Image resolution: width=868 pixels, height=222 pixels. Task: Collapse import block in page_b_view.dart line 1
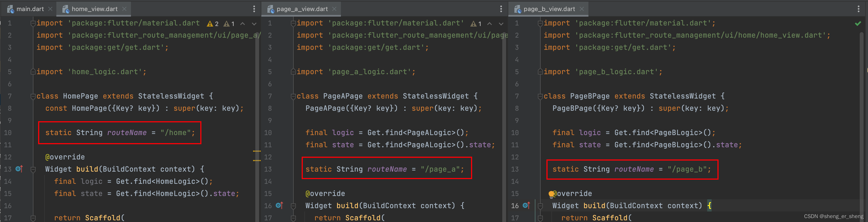point(540,23)
